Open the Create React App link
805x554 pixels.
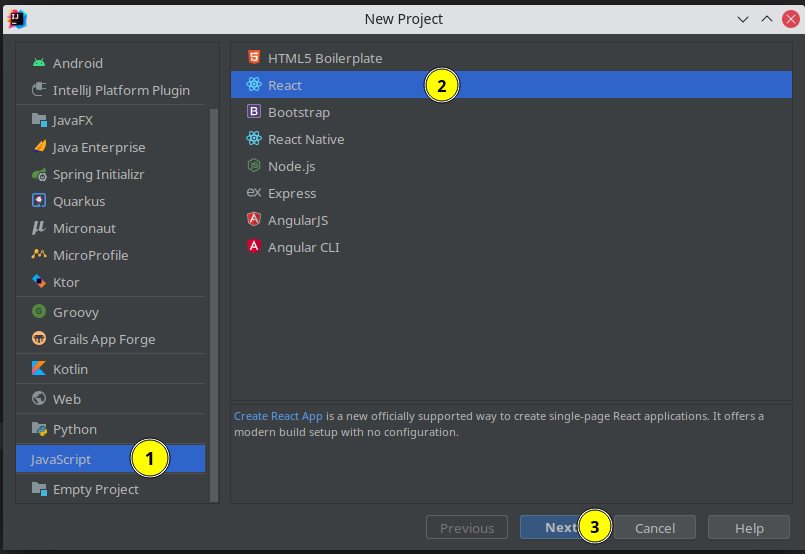click(278, 416)
